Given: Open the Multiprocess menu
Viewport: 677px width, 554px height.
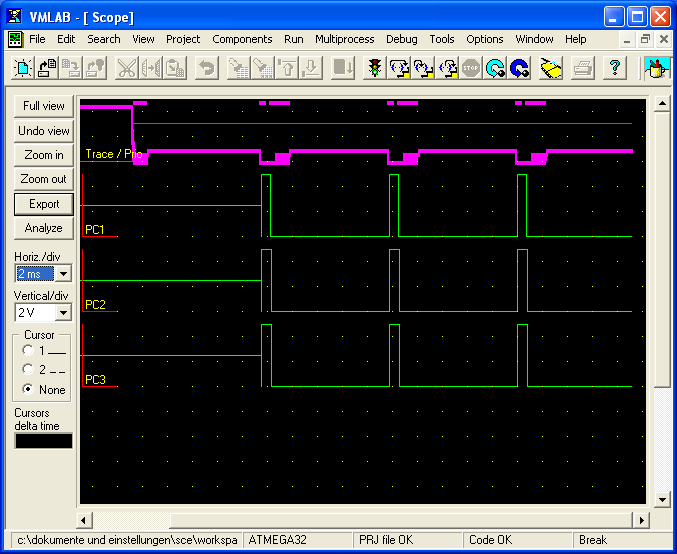Looking at the screenshot, I should coord(345,39).
